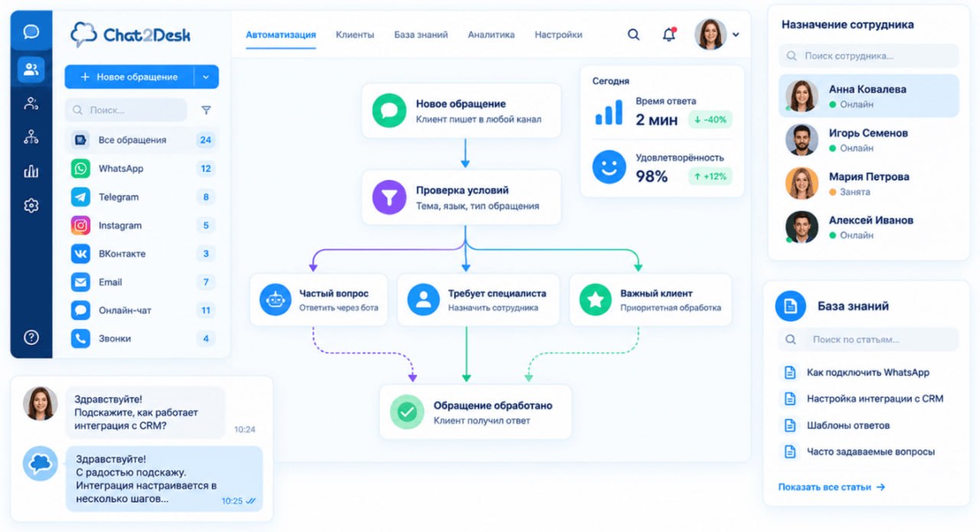Viewport: 980px width, 532px height.
Task: Open the База знаний tab
Action: pyautogui.click(x=421, y=34)
